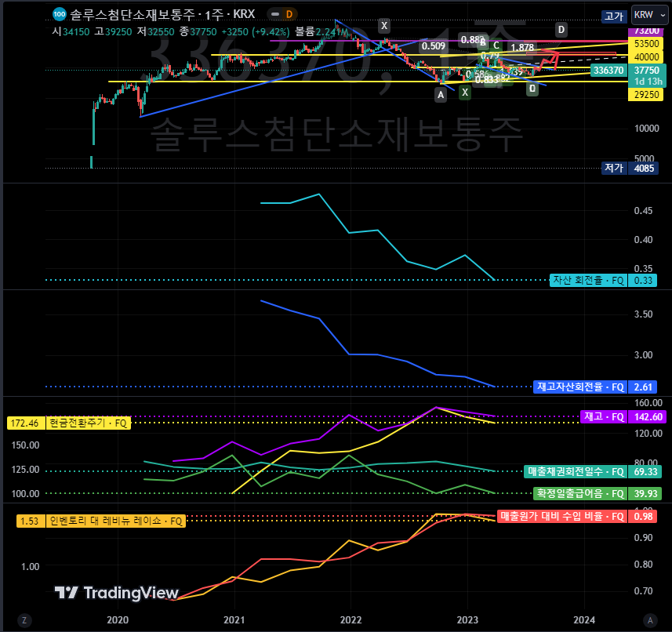The height and width of the screenshot is (632, 672).
Task: Open the KRW currency dropdown
Action: pyautogui.click(x=649, y=15)
